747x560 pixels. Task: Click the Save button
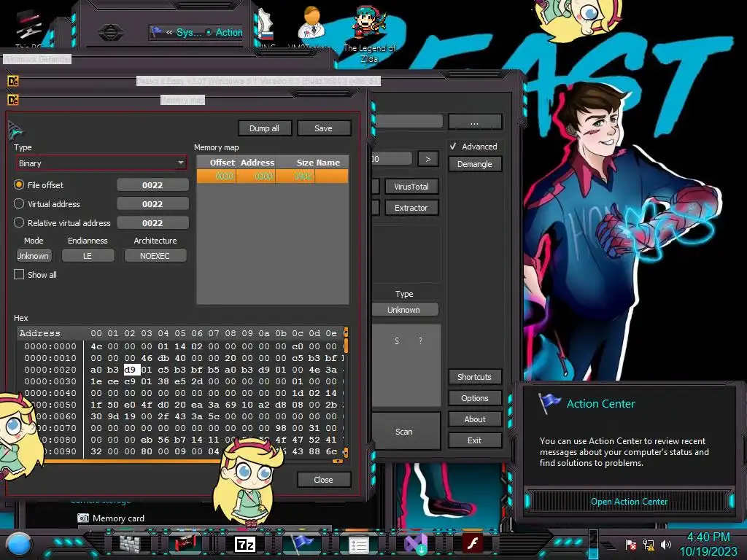click(323, 128)
